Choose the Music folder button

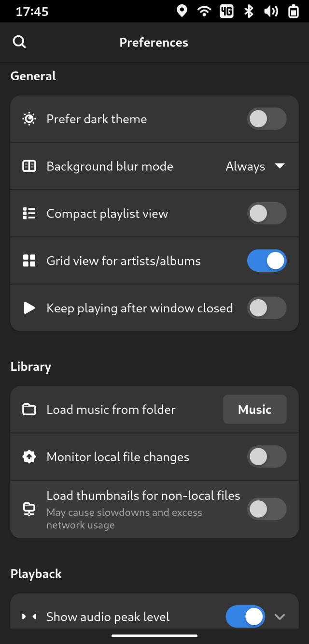[254, 410]
